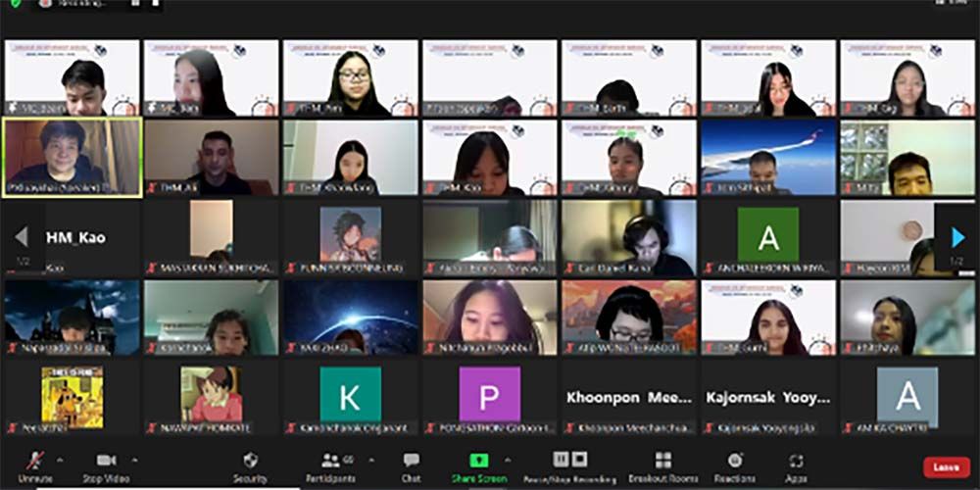The height and width of the screenshot is (490, 980).
Task: Click the red Leave button
Action: [x=946, y=467]
